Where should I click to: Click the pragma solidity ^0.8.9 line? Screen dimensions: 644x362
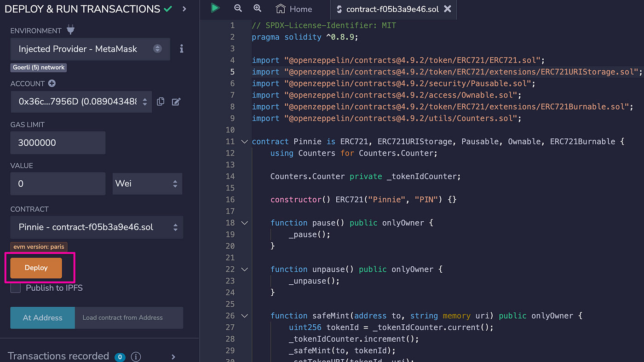coord(305,37)
